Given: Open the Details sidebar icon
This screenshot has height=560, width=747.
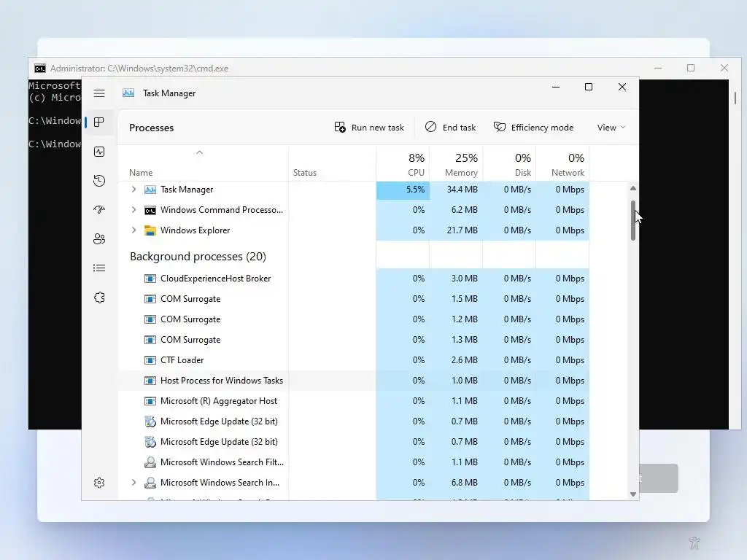Looking at the screenshot, I should 99,268.
